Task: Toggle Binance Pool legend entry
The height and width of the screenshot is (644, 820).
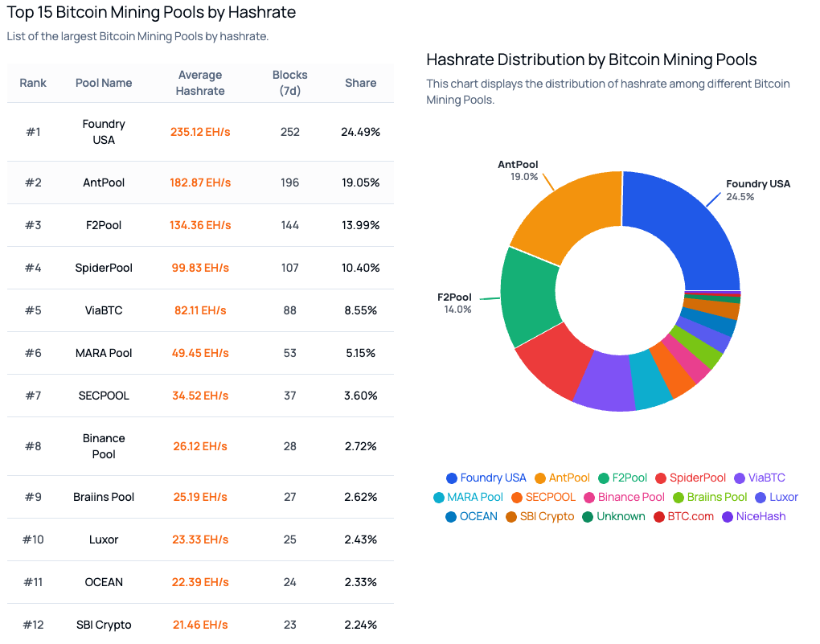Action: [x=624, y=498]
